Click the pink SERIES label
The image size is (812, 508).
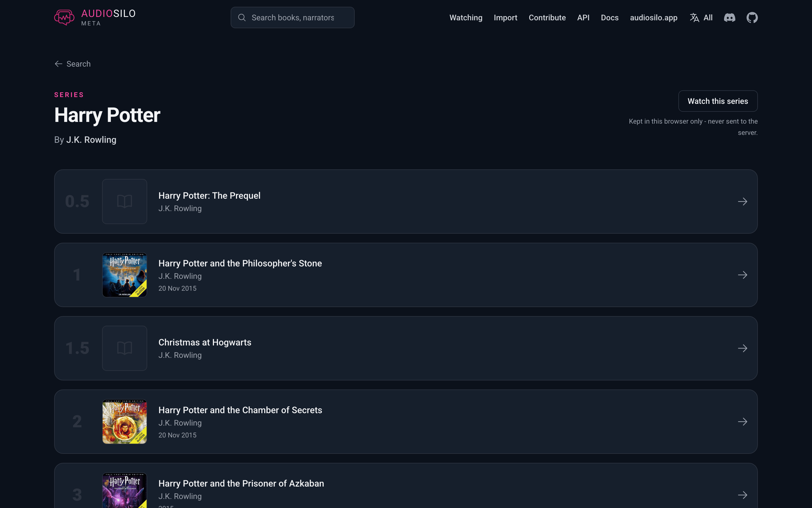[x=69, y=95]
